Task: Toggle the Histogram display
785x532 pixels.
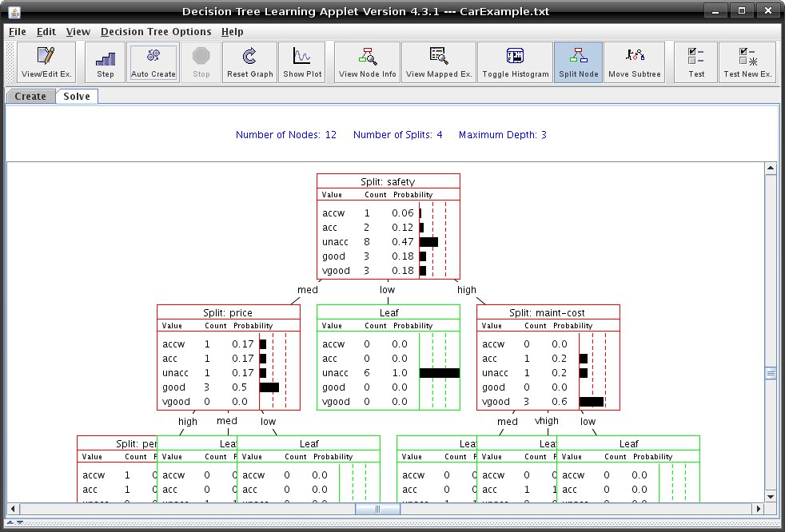Action: (x=515, y=62)
